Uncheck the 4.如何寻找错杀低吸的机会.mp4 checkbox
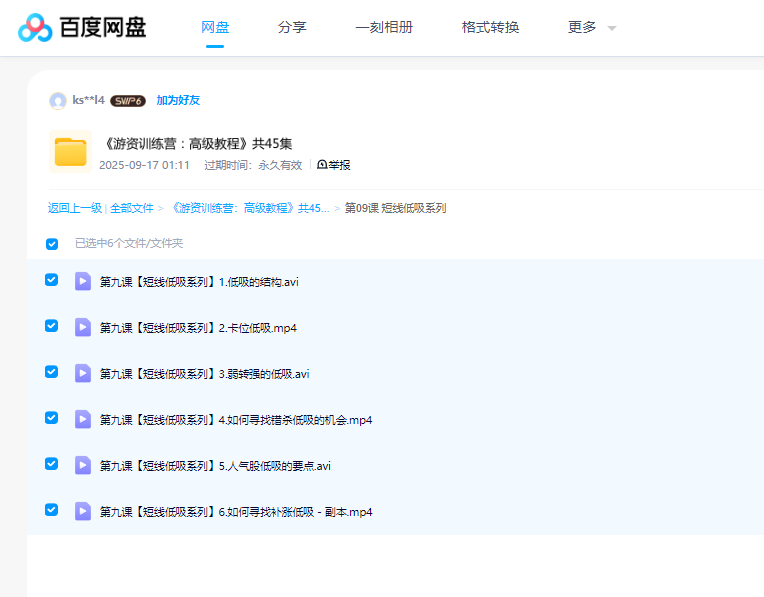 (52, 418)
